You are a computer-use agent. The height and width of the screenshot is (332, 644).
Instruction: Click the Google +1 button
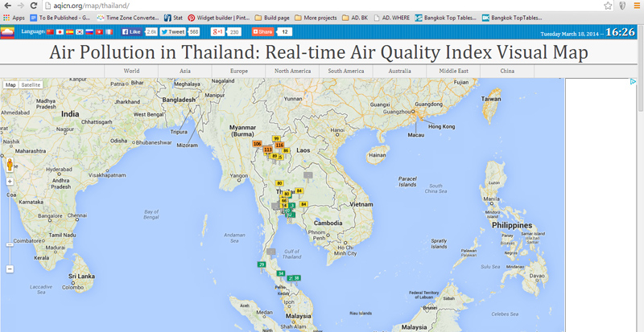point(217,31)
